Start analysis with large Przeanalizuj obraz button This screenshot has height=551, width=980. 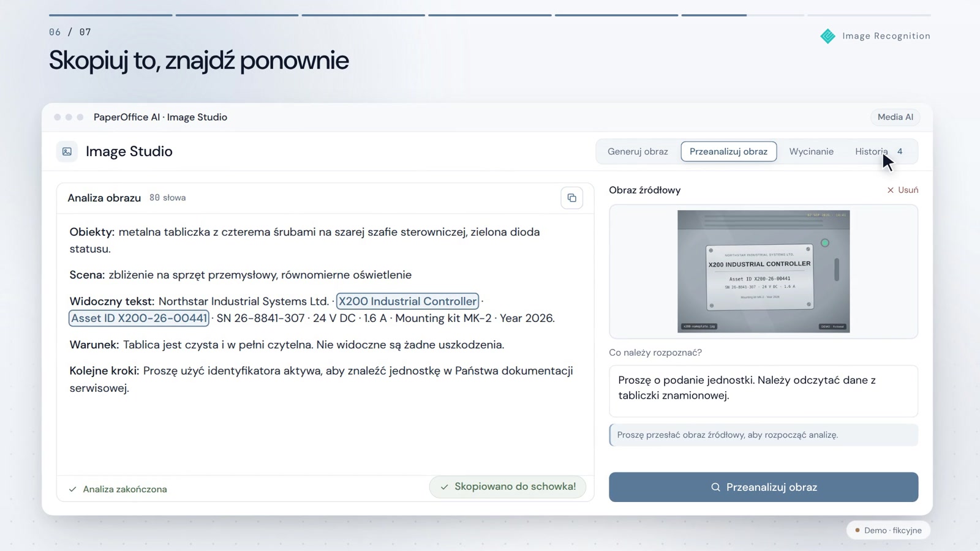tap(763, 487)
